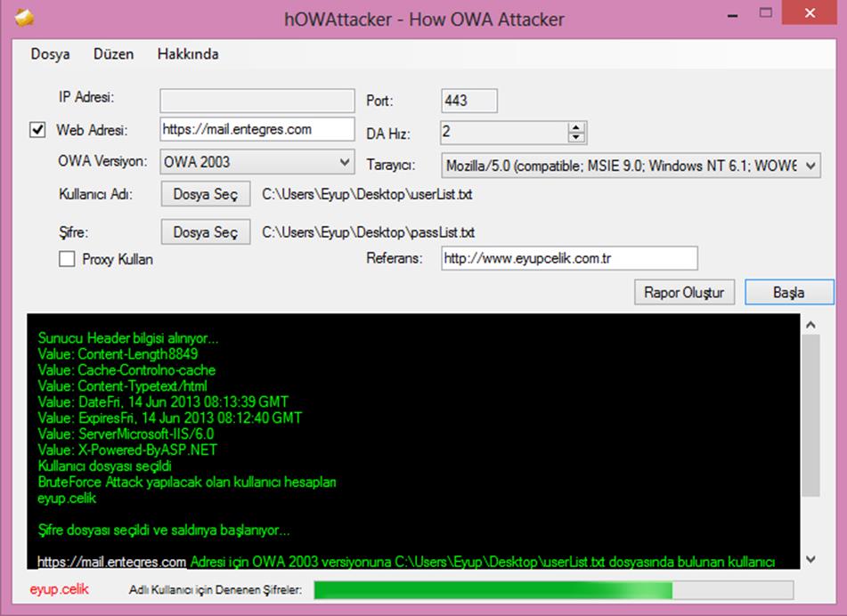Viewport: 847px width, 616px height.
Task: Click the 'Kullanıcı dosyası seçildi' log line
Action: coord(105,466)
